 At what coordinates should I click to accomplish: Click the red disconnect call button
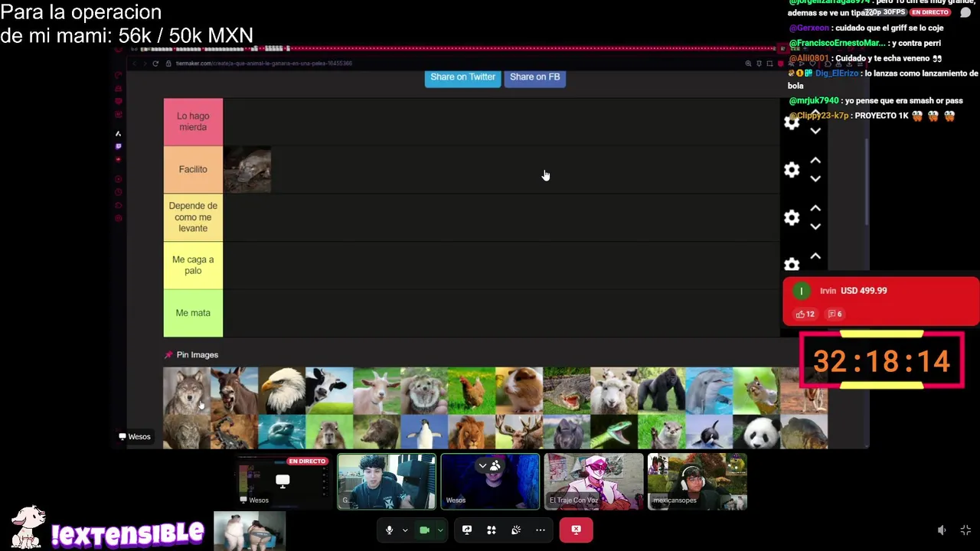pos(576,530)
